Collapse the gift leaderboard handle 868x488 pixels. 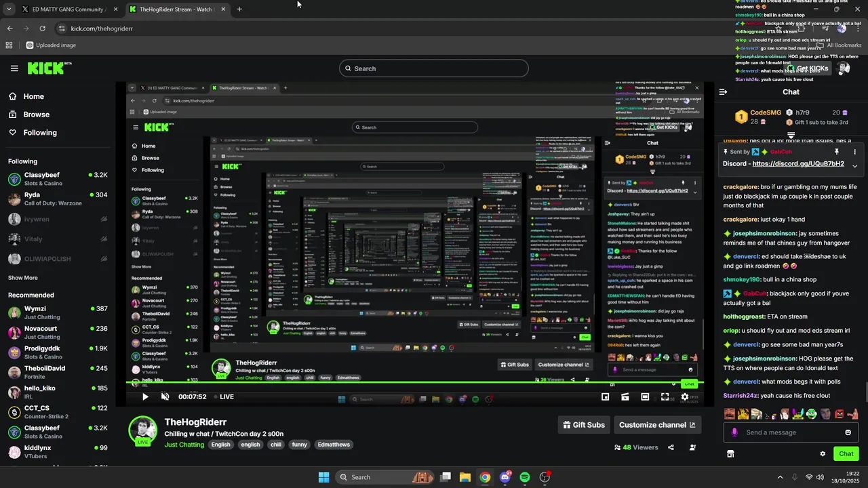point(791,136)
